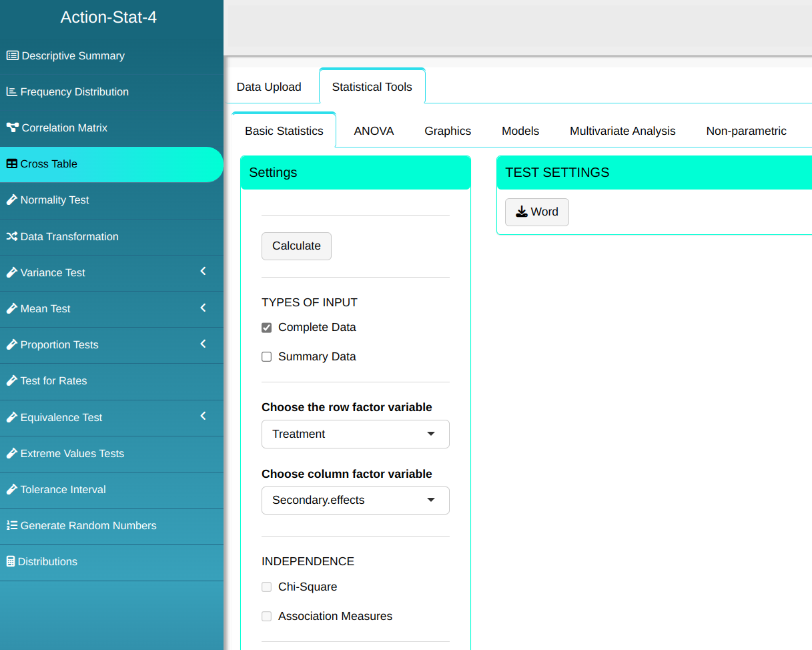Image resolution: width=812 pixels, height=650 pixels.
Task: Select the Test for Rates sidebar item
Action: pos(53,381)
